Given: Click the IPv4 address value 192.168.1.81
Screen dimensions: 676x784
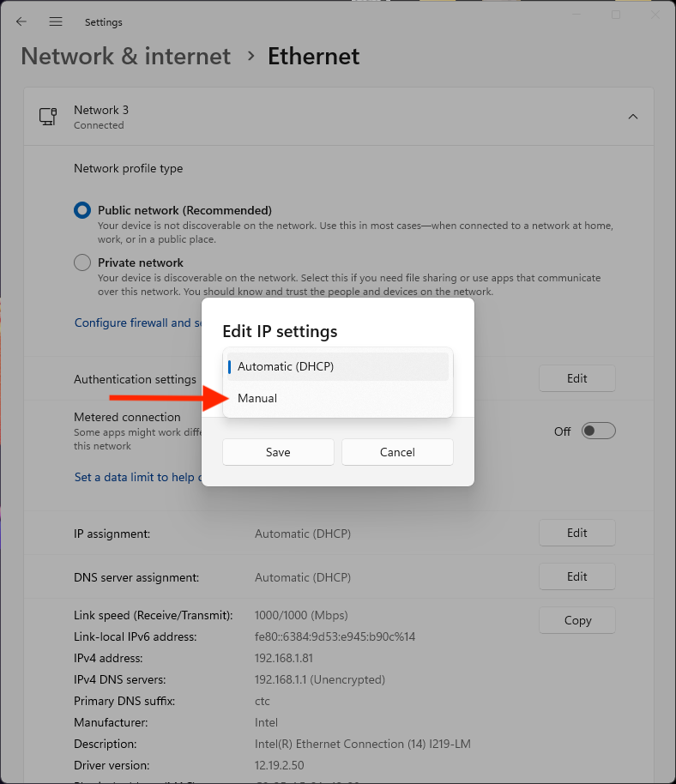Looking at the screenshot, I should [x=286, y=658].
